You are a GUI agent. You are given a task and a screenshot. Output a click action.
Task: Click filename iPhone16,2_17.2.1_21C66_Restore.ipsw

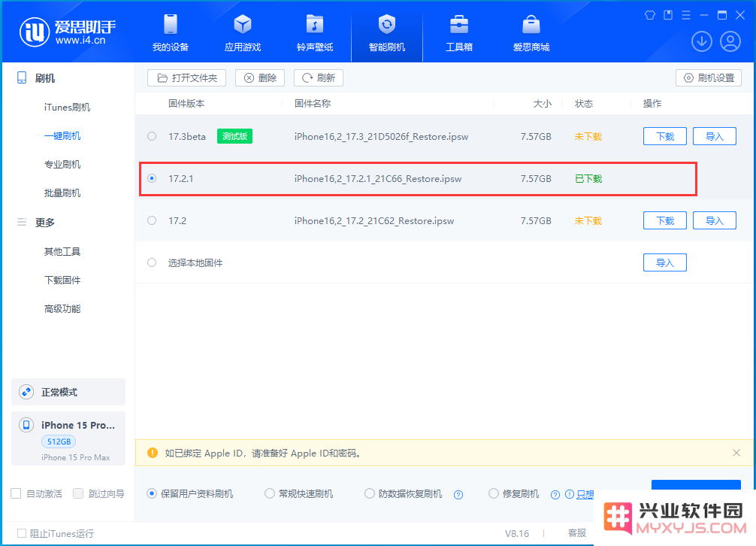[378, 179]
